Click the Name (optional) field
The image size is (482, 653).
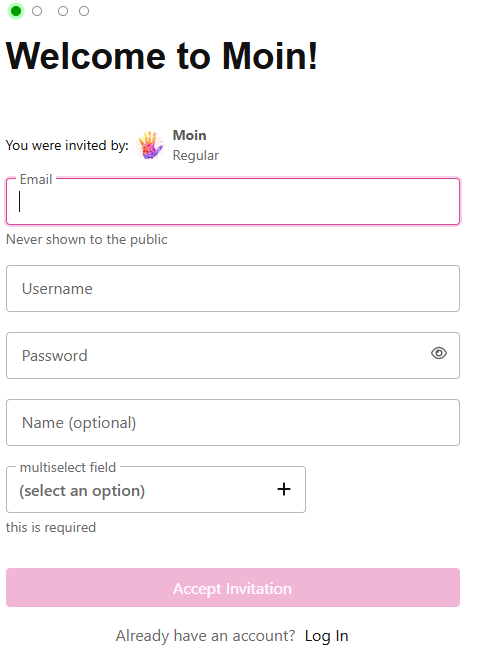pos(233,423)
